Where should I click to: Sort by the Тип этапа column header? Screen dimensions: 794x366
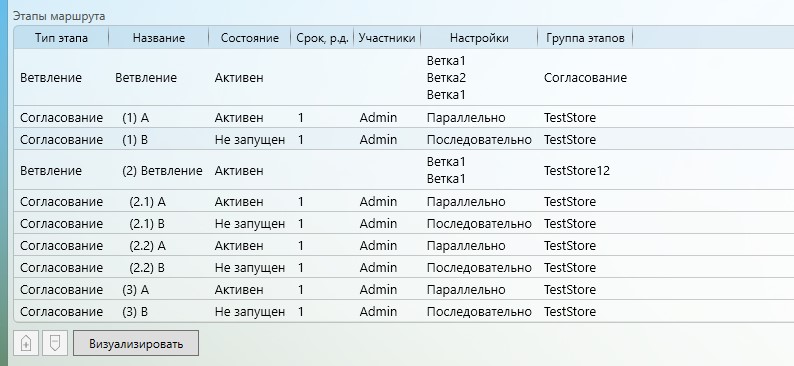[61, 38]
